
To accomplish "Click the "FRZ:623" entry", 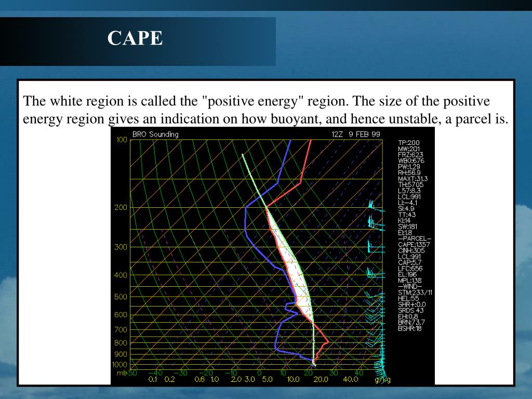I will (410, 155).
